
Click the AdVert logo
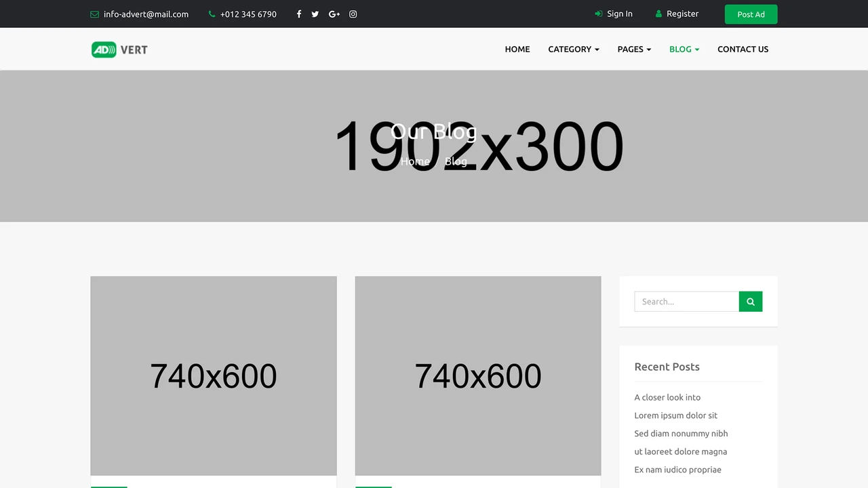click(x=119, y=49)
